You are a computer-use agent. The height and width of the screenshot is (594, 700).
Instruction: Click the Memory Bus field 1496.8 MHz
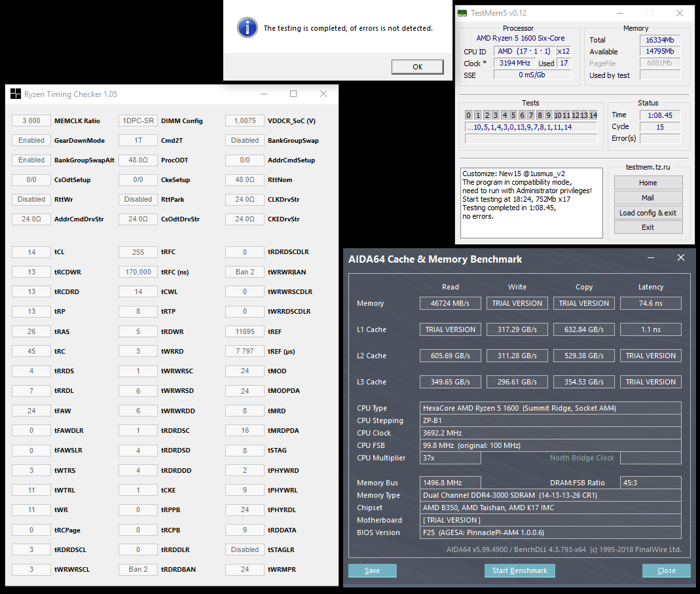(450, 483)
